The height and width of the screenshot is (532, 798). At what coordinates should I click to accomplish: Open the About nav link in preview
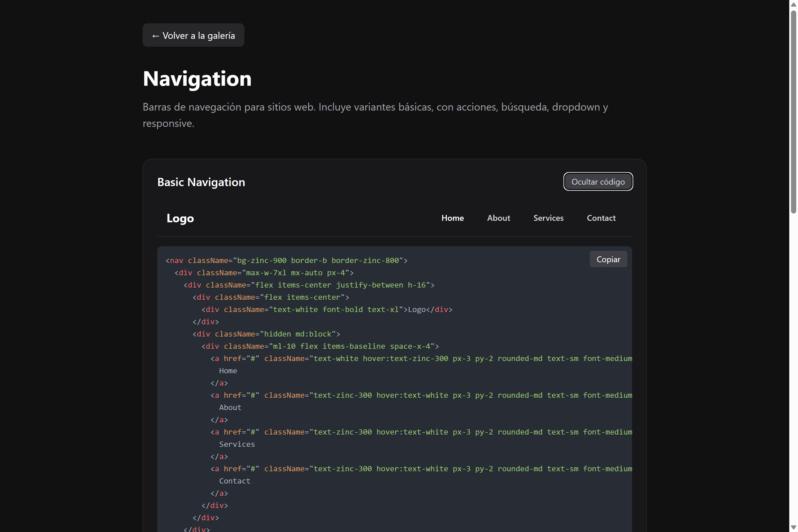pyautogui.click(x=498, y=218)
